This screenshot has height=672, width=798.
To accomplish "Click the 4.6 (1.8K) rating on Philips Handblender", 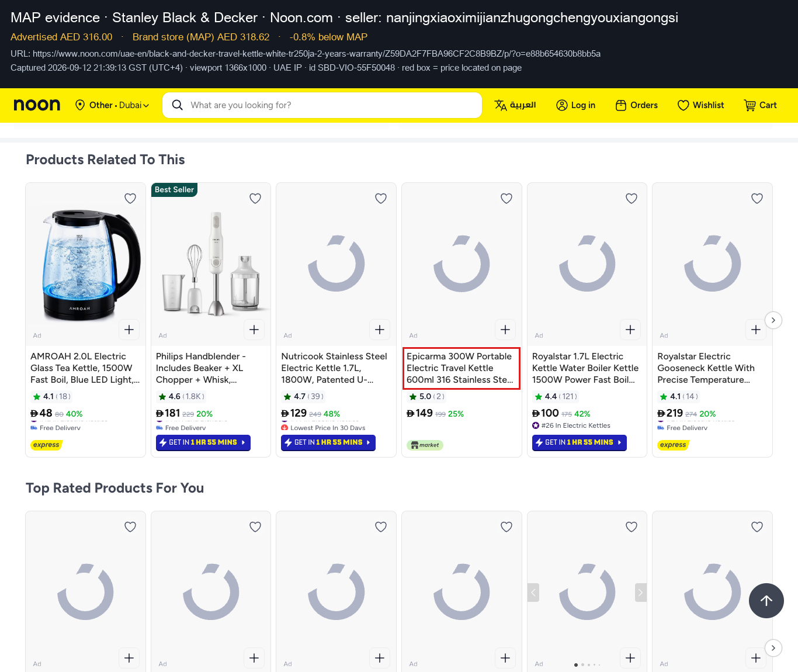I will (x=181, y=397).
